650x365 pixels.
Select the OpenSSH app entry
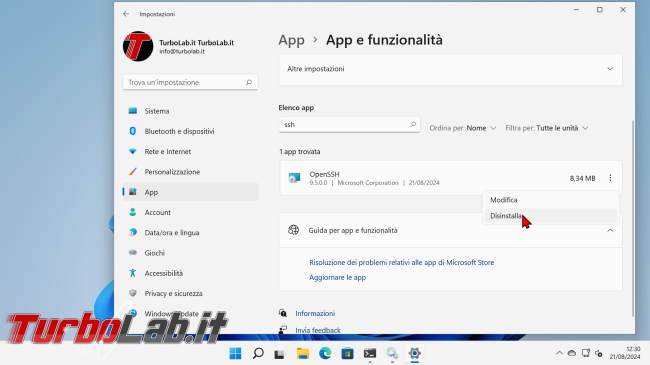pyautogui.click(x=451, y=178)
